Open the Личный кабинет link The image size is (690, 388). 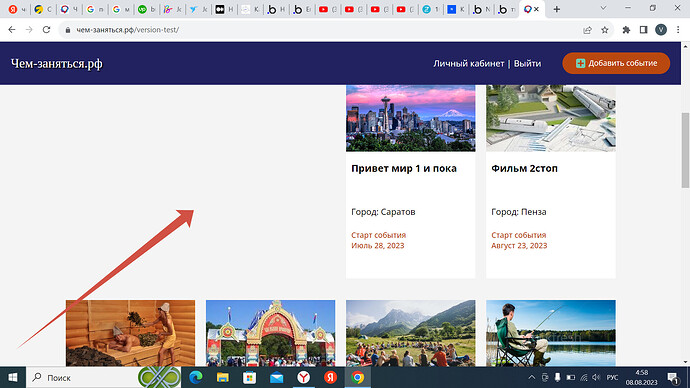coord(469,63)
